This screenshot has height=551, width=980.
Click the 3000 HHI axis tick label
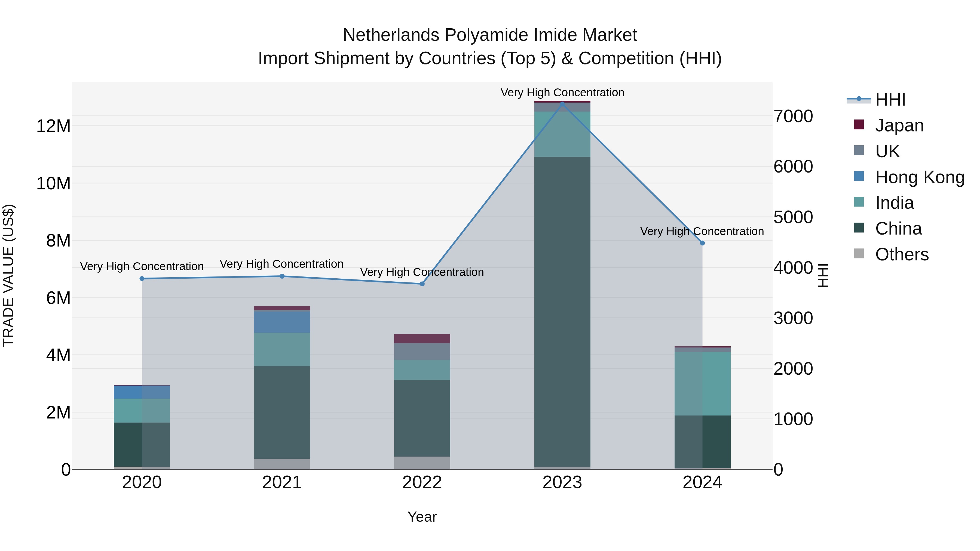click(x=793, y=318)
